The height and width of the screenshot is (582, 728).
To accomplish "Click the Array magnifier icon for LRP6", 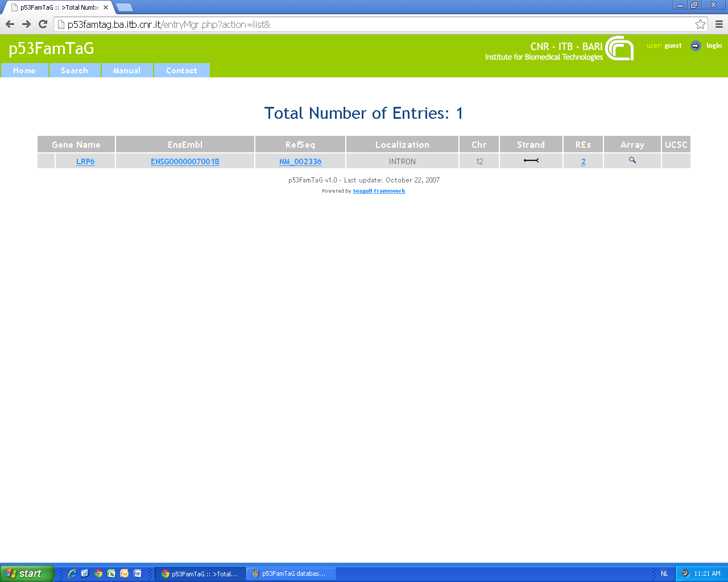I will pyautogui.click(x=632, y=160).
